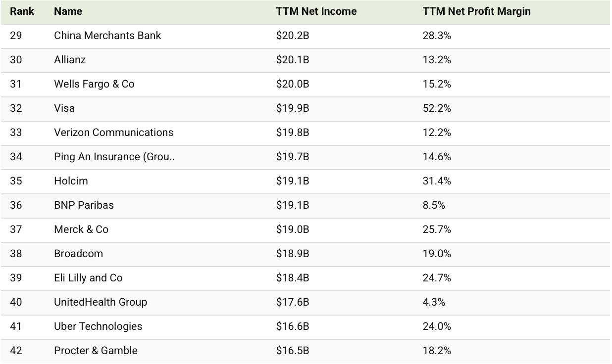Select Visa's 52.2% profit margin cell
Screen dimensions: 612x364
click(x=437, y=108)
